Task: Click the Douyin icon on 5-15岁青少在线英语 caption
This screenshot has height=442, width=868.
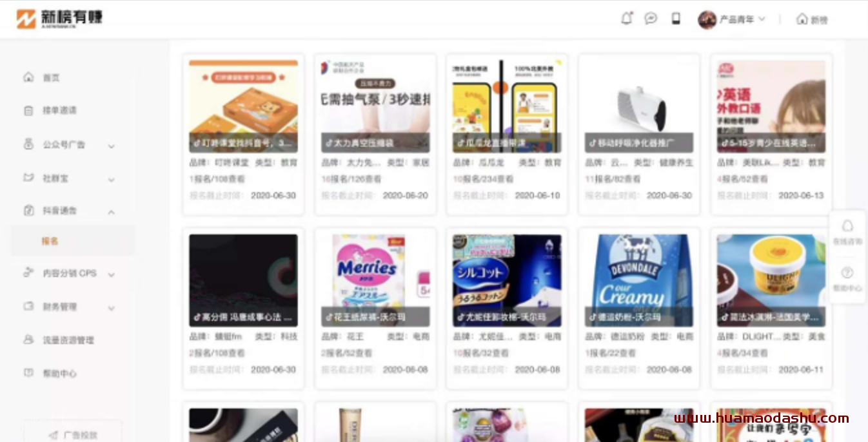Action: coord(725,143)
